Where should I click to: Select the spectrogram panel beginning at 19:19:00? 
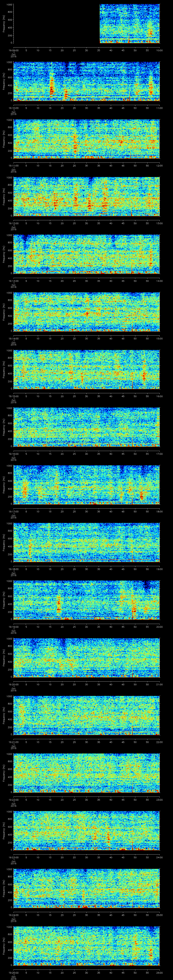click(86, 600)
